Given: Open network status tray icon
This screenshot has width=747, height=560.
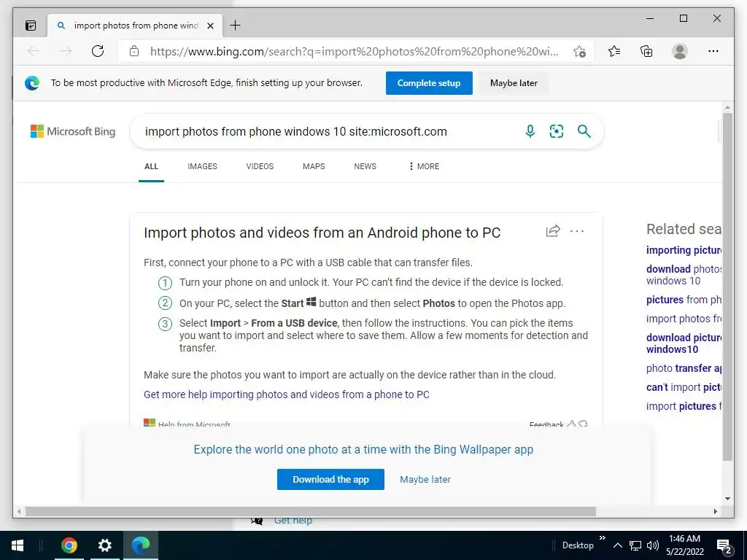Looking at the screenshot, I should [x=635, y=545].
